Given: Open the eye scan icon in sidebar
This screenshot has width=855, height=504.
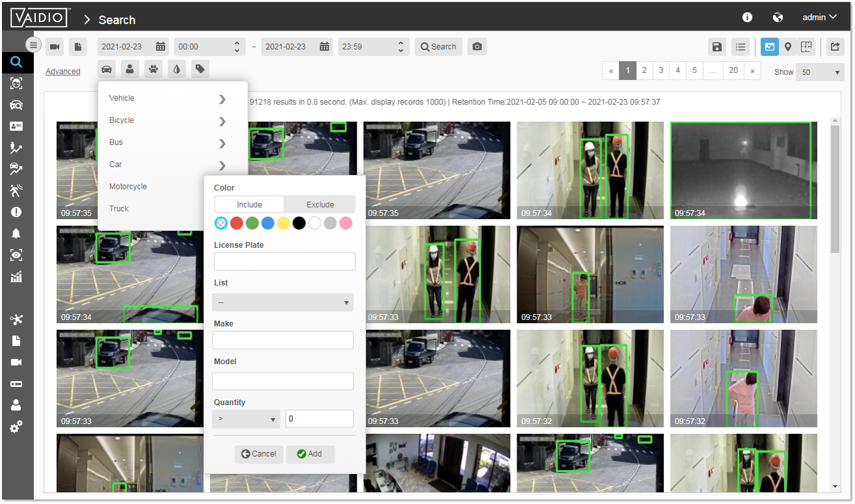Looking at the screenshot, I should pyautogui.click(x=16, y=255).
